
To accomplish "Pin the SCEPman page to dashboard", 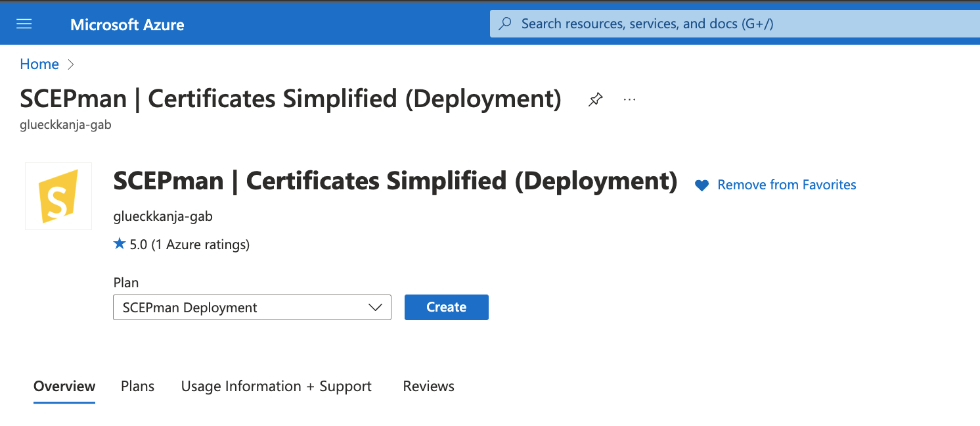I will (596, 100).
